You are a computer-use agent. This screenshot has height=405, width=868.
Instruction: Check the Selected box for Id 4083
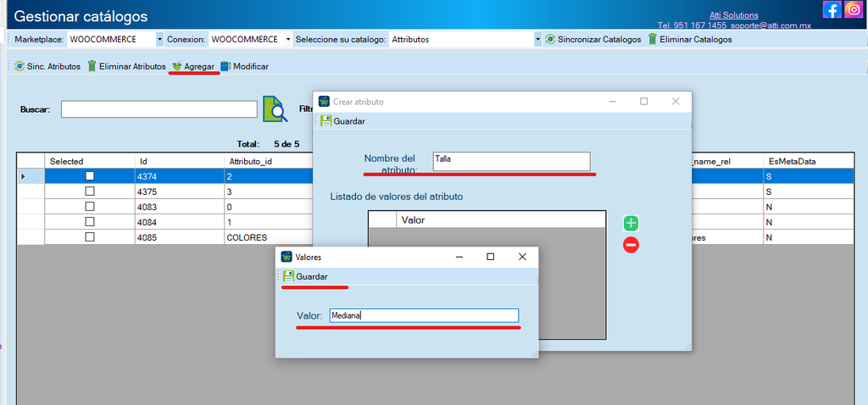tap(90, 206)
